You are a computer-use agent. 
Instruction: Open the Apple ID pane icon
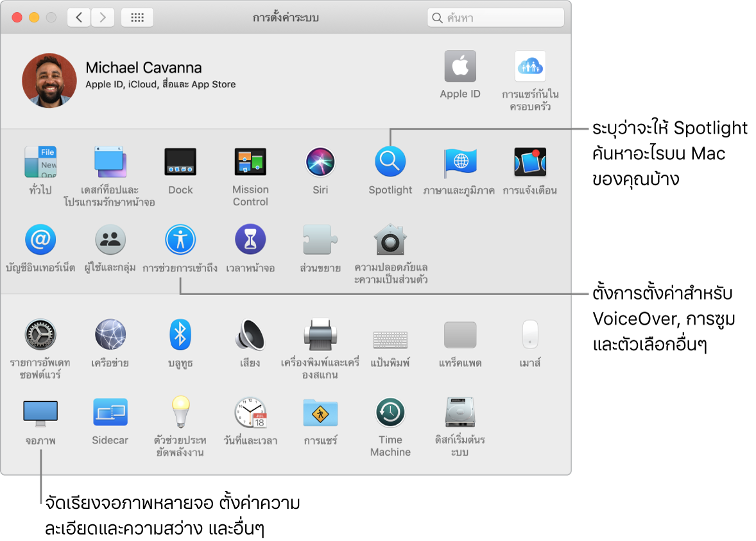tap(460, 67)
